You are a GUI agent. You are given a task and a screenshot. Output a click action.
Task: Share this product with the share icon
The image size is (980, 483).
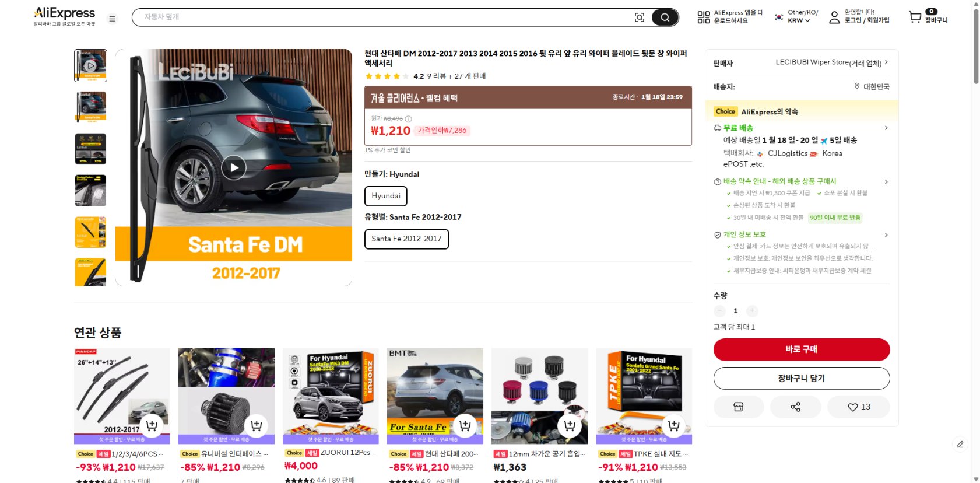point(795,407)
